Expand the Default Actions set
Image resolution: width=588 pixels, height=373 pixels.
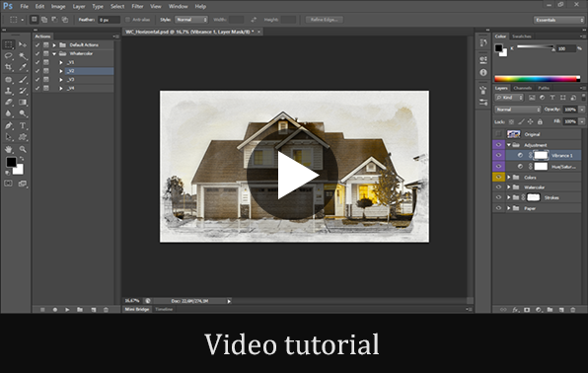(54, 45)
